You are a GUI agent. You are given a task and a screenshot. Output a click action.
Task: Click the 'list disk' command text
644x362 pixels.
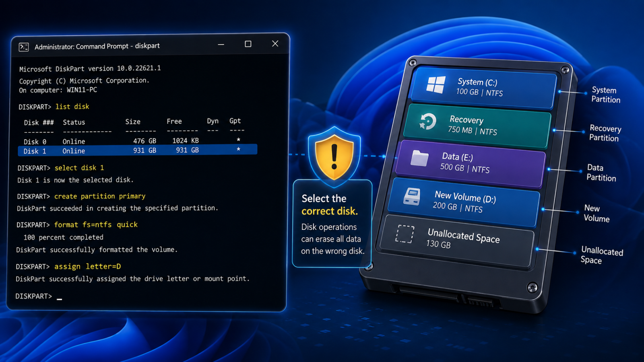[x=72, y=107]
